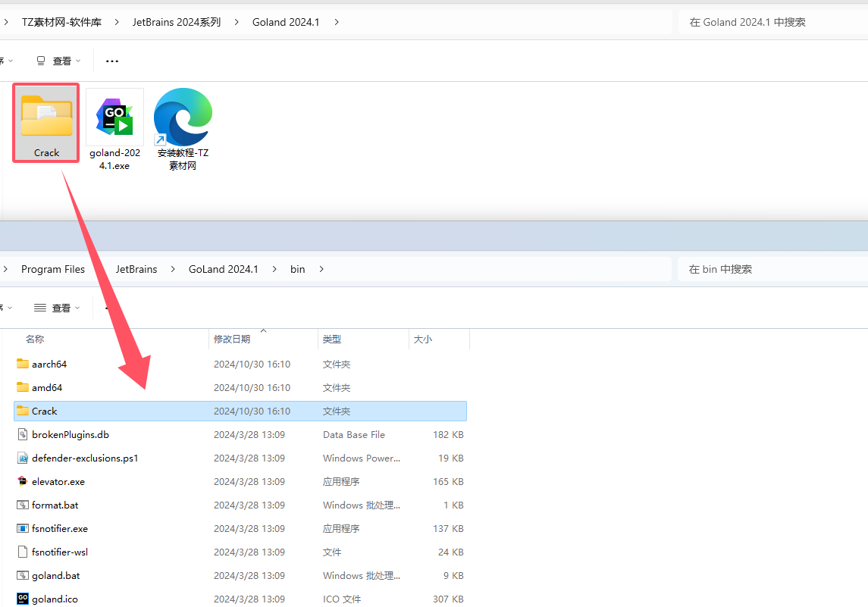Open the 安装教程-TZ素材网 Edge shortcut

tap(183, 117)
